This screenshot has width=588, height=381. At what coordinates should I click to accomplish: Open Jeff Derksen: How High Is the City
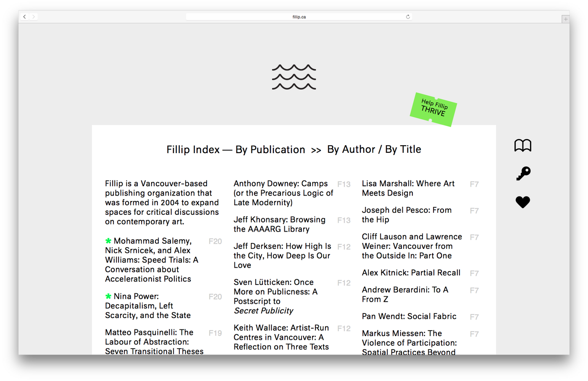[x=282, y=256]
